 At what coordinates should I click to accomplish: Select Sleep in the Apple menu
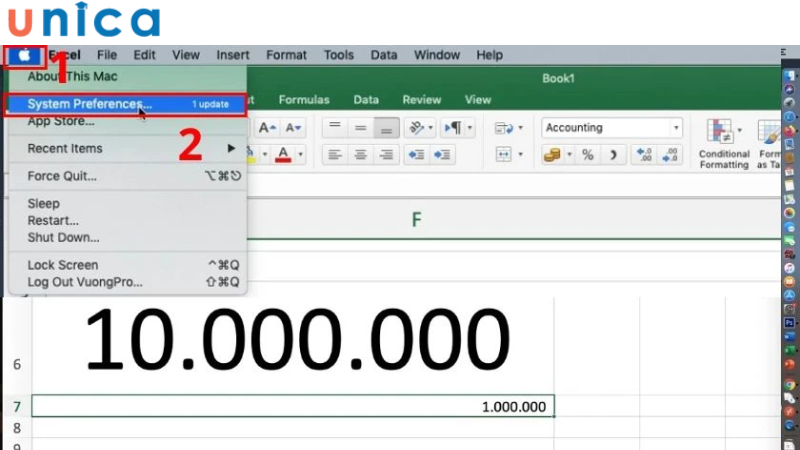tap(44, 204)
